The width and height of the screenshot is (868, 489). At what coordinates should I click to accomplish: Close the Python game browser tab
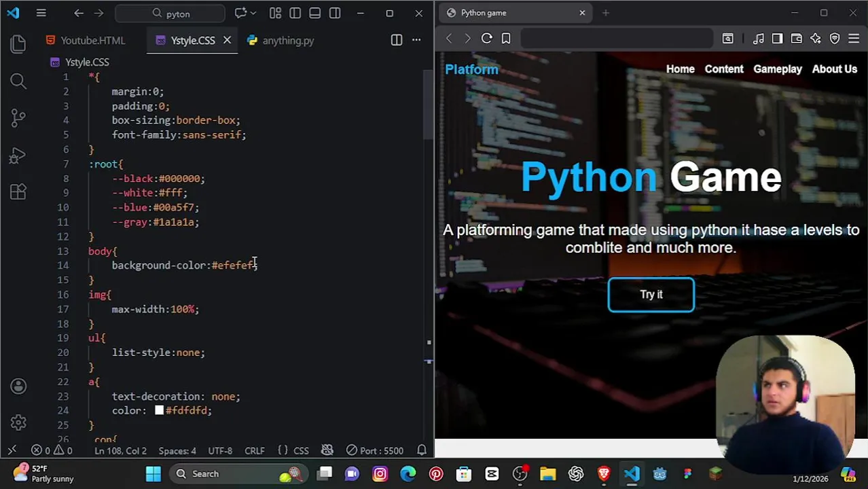582,13
